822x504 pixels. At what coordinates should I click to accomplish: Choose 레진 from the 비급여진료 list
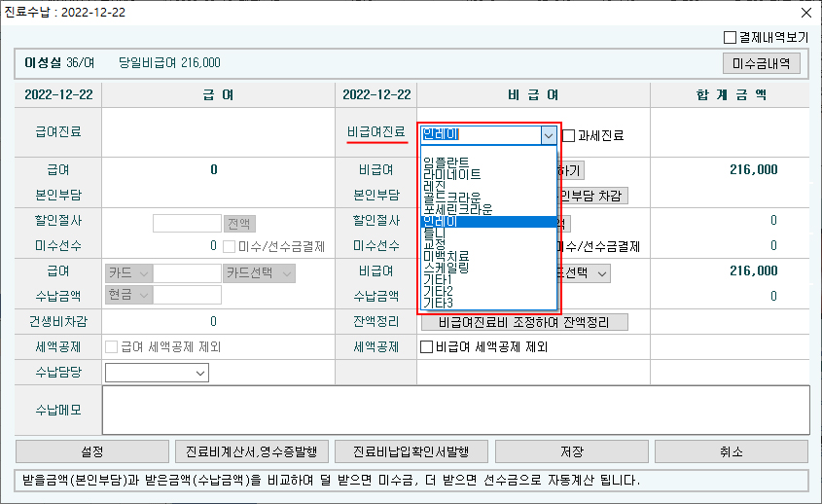click(435, 186)
